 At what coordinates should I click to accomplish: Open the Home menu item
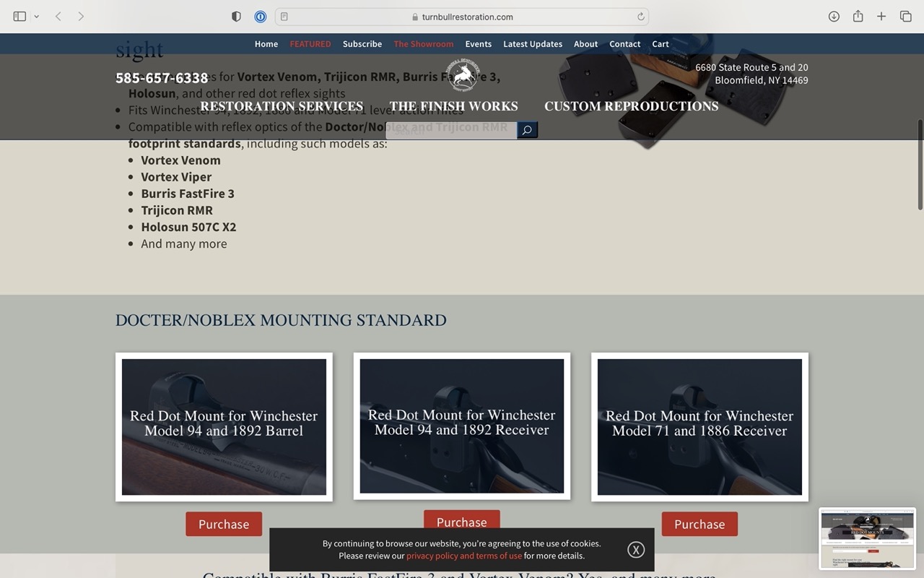[266, 44]
